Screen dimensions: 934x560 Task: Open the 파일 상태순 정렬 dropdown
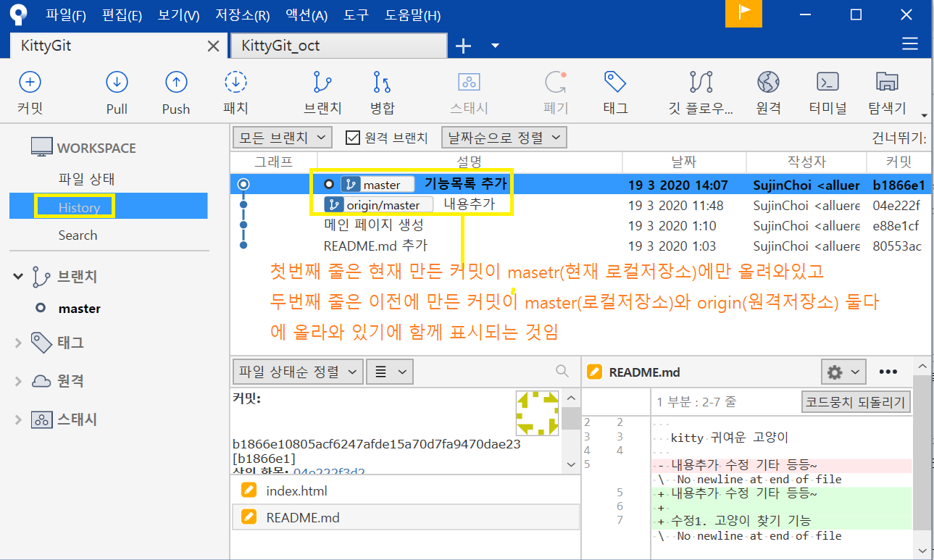pyautogui.click(x=298, y=372)
